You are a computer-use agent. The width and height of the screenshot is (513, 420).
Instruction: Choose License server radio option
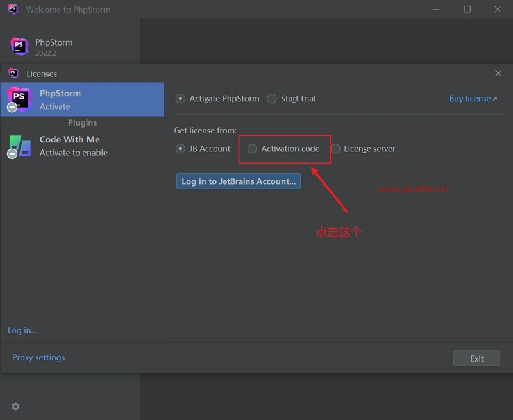click(335, 149)
